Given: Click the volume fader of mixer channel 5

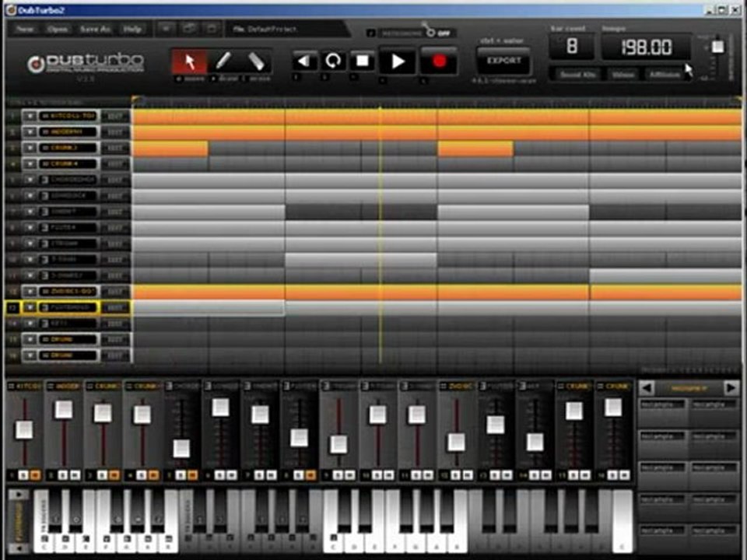Looking at the screenshot, I should click(181, 449).
